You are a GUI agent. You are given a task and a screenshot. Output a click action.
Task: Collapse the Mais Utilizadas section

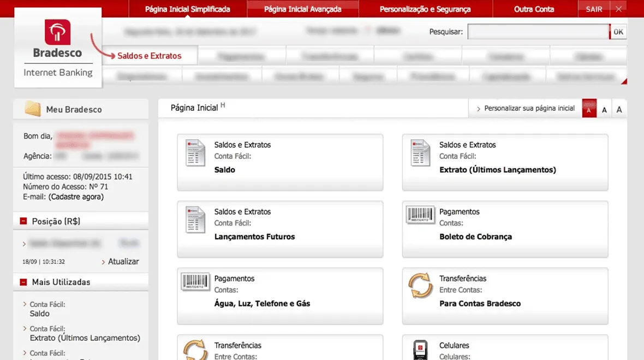coord(23,282)
